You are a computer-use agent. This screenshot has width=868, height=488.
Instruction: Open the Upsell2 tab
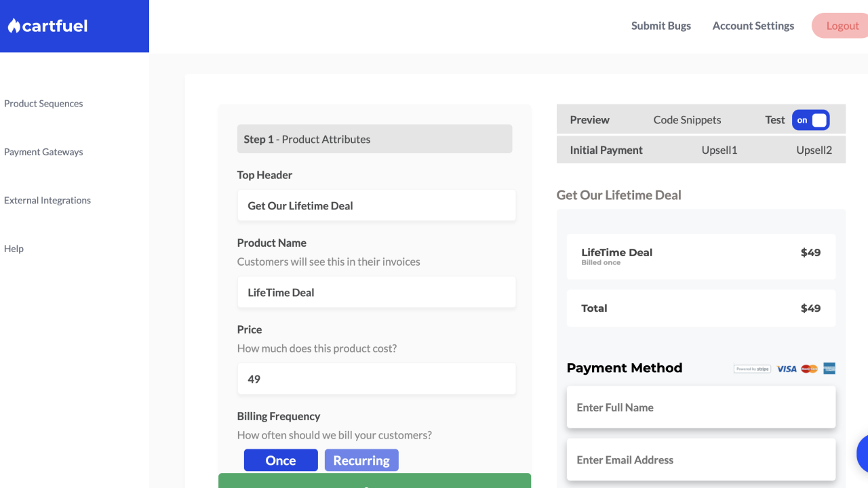814,150
